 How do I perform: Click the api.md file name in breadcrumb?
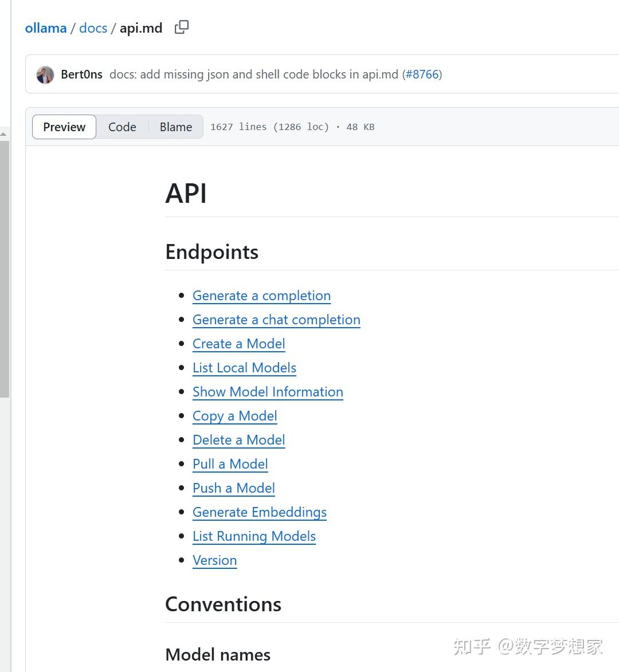[141, 28]
